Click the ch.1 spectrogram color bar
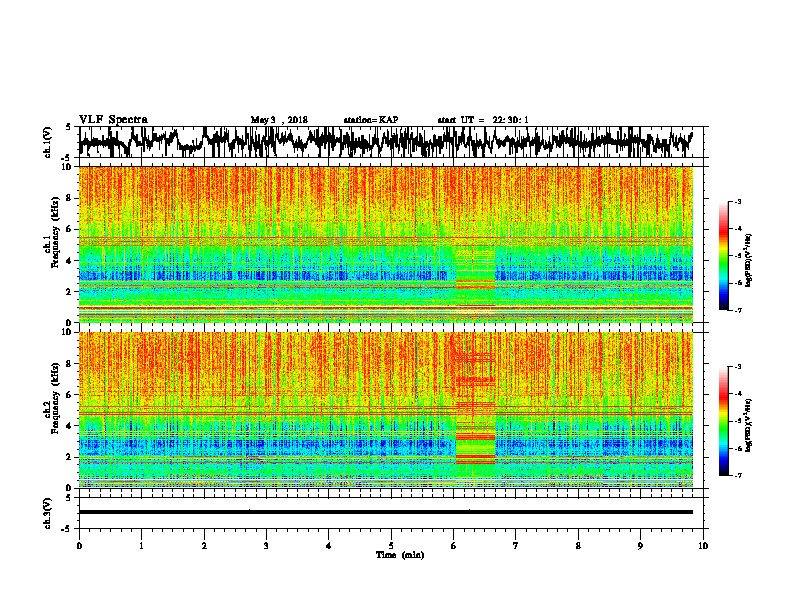This screenshot has width=792, height=612. tap(723, 256)
